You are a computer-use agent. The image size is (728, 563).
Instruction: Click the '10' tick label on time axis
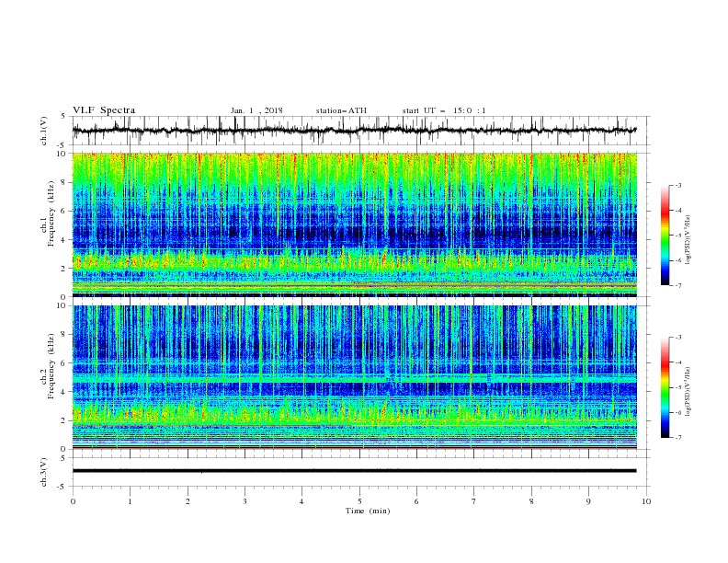tap(646, 501)
